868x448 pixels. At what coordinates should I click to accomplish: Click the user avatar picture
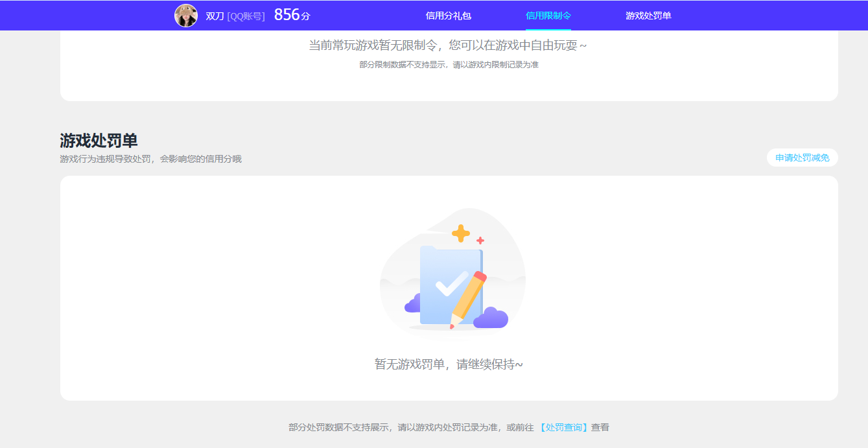(x=186, y=16)
